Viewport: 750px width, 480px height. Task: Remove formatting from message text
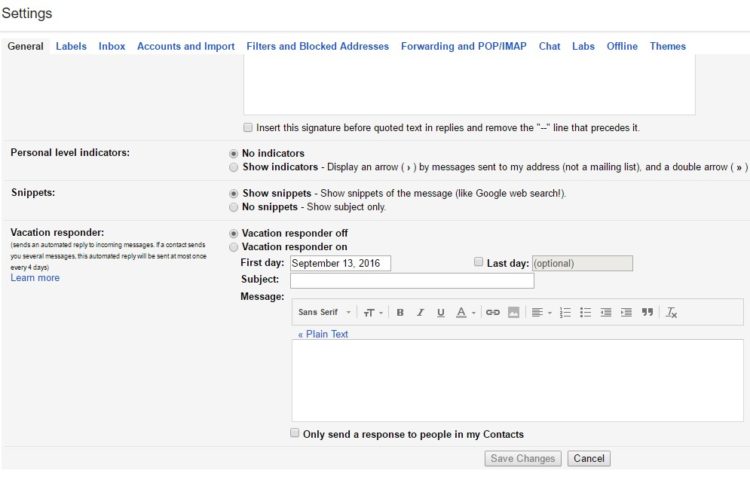pos(672,313)
